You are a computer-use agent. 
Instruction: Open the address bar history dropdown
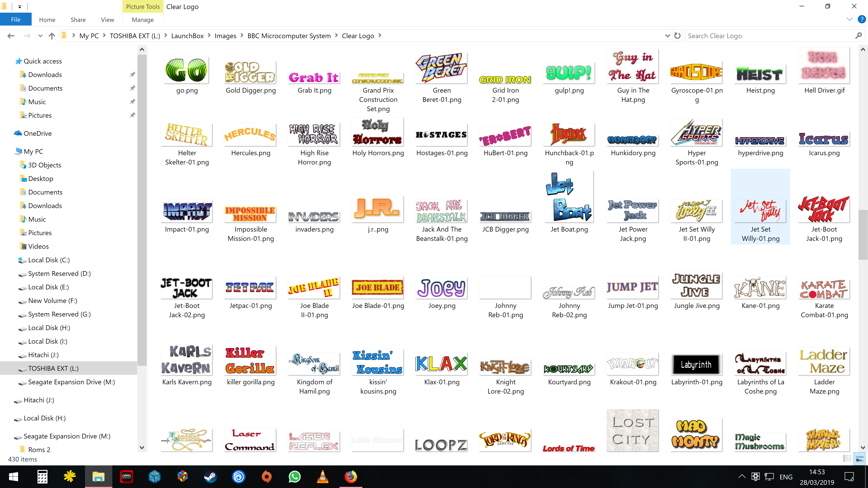(x=667, y=36)
